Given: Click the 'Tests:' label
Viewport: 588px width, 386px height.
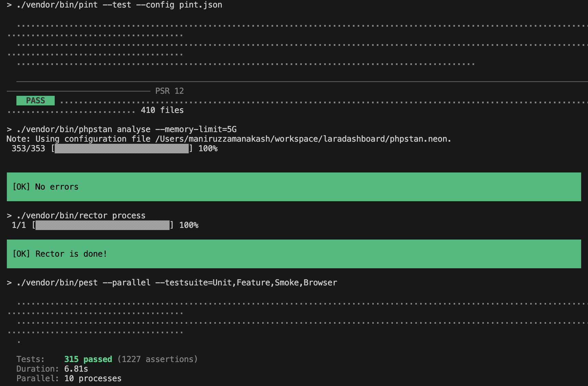Looking at the screenshot, I should click(x=30, y=359).
